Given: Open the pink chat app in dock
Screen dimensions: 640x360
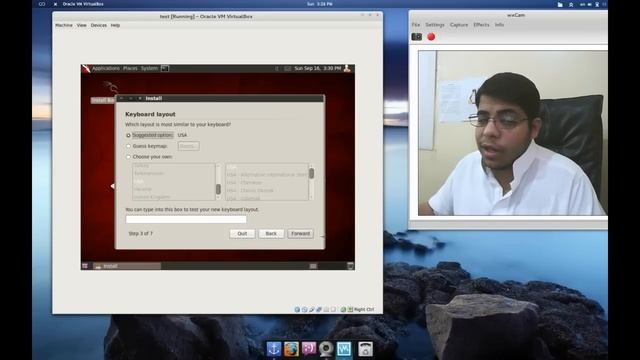Looking at the screenshot, I should click(x=309, y=349).
